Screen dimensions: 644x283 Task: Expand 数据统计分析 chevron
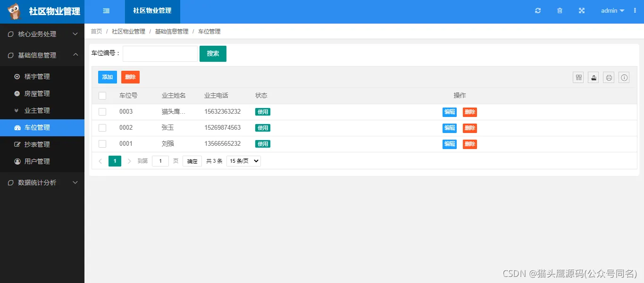[75, 183]
